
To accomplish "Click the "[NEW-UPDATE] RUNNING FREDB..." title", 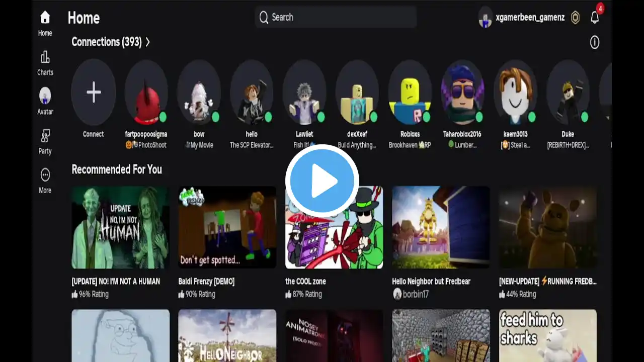I will 548,282.
